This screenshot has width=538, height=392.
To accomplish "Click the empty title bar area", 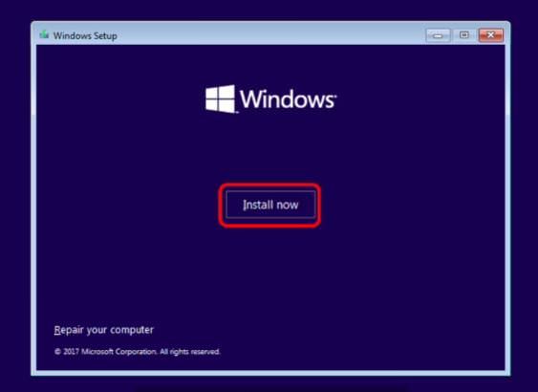I will pos(271,35).
